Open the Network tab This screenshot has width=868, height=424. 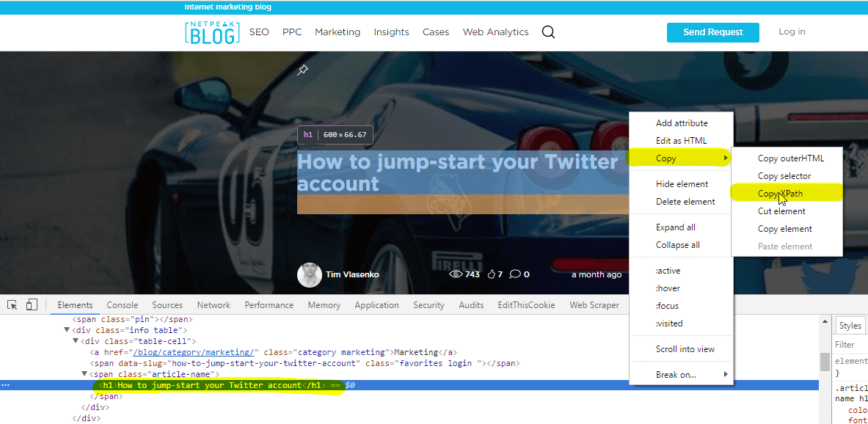tap(214, 305)
